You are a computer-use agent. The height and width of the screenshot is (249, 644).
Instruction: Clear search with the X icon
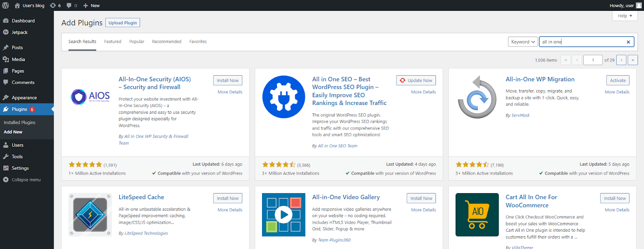coord(628,42)
